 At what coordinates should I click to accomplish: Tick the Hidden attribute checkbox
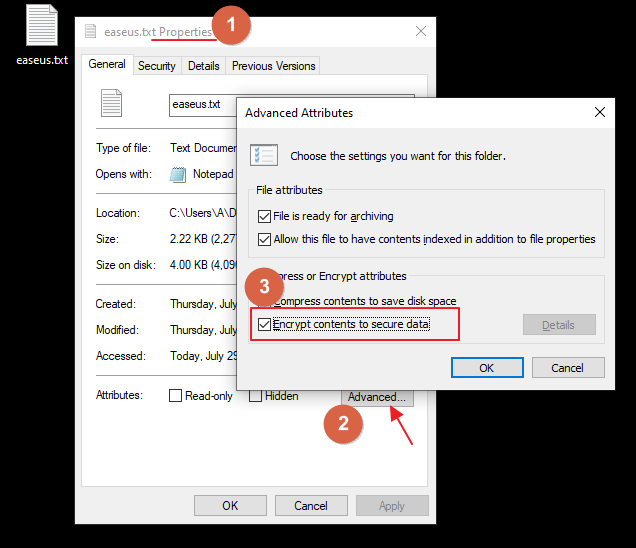[255, 396]
